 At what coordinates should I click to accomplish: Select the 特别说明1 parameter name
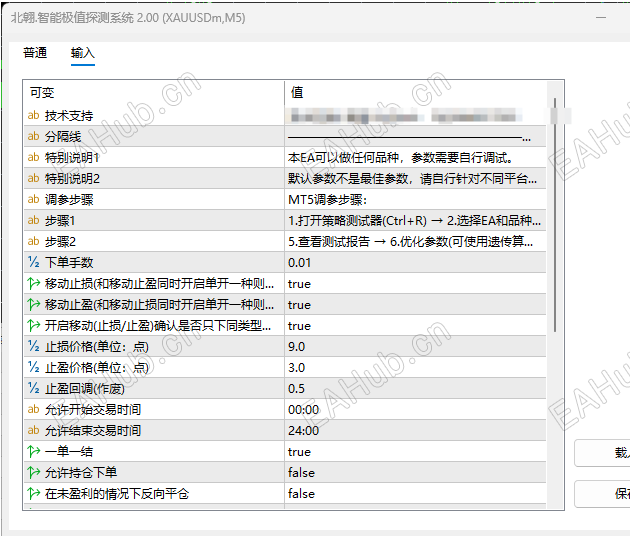coord(72,158)
